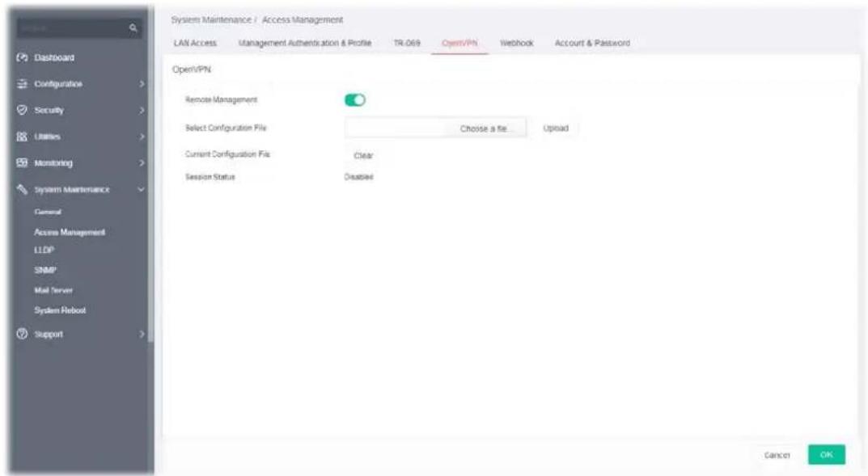Image resolution: width=868 pixels, height=476 pixels.
Task: Click the Monitoring icon in sidebar
Action: tap(22, 162)
